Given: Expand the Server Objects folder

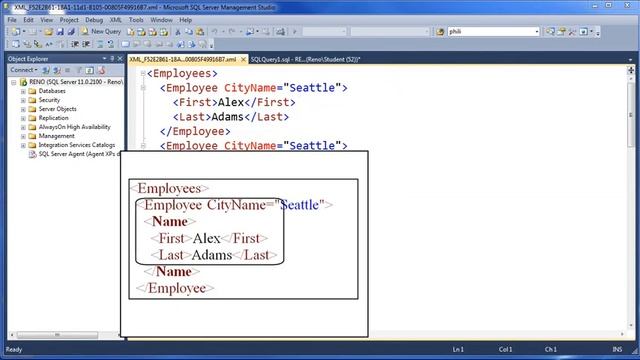Looking at the screenshot, I should (x=23, y=109).
